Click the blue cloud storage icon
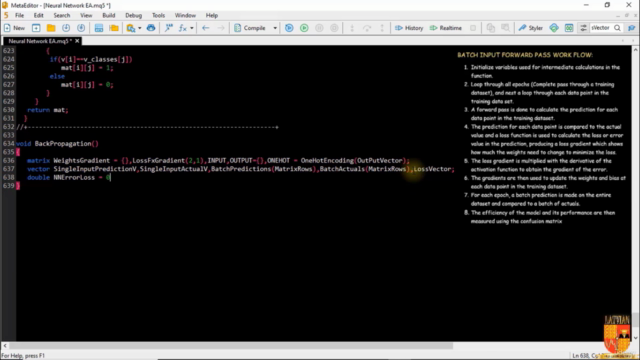Screen dimensions: 640x360 click(x=151, y=28)
